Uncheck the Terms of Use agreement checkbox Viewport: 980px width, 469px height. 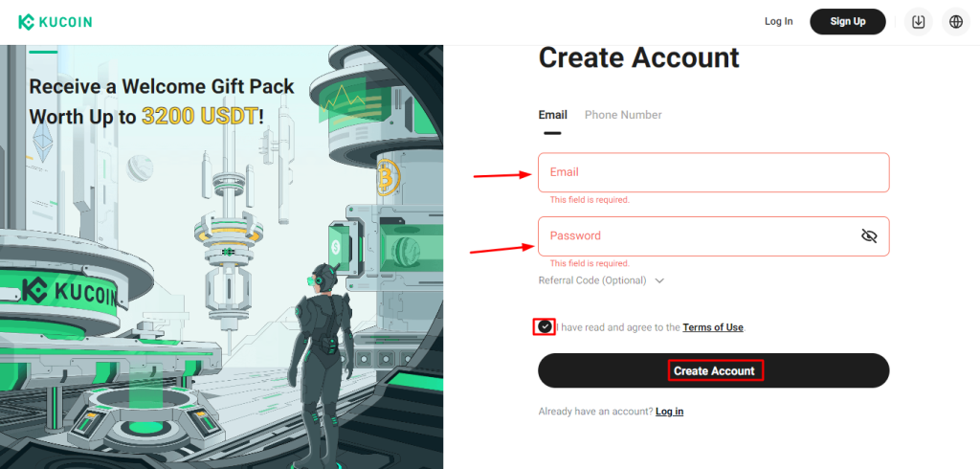point(546,326)
